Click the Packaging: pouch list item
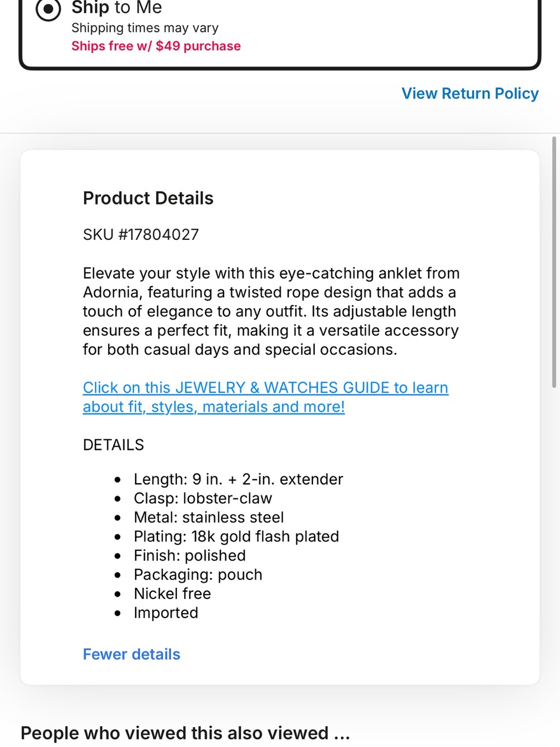 [198, 574]
